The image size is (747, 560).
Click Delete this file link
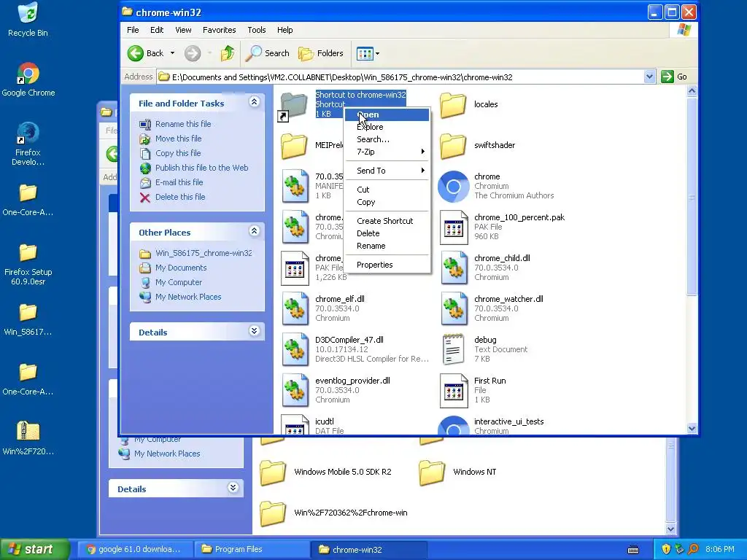180,197
